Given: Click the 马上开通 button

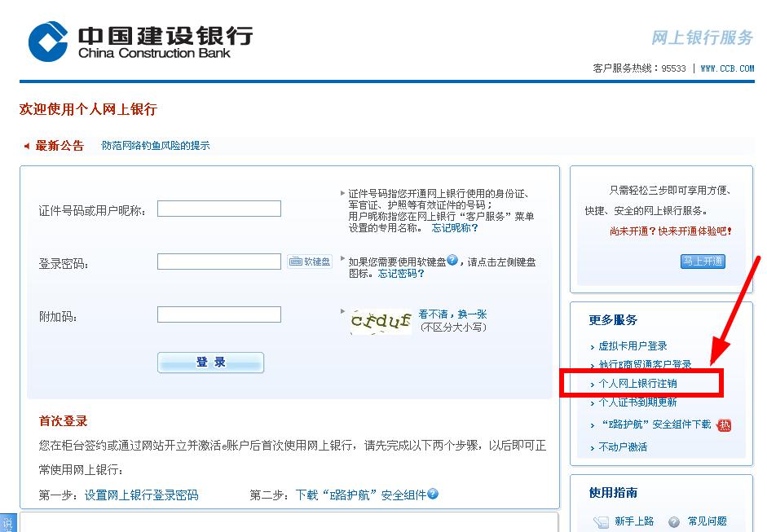Looking at the screenshot, I should coord(703,261).
